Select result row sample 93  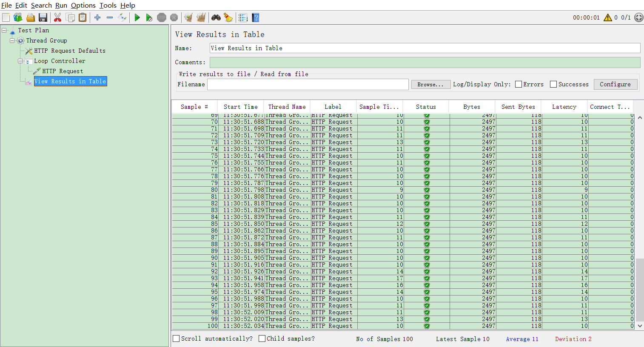[x=403, y=278]
